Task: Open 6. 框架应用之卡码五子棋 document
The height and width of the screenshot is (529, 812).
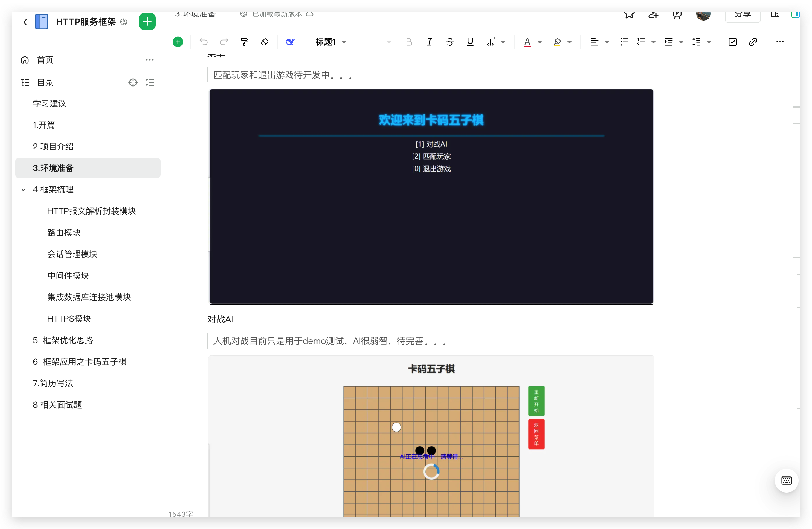Action: (88, 362)
